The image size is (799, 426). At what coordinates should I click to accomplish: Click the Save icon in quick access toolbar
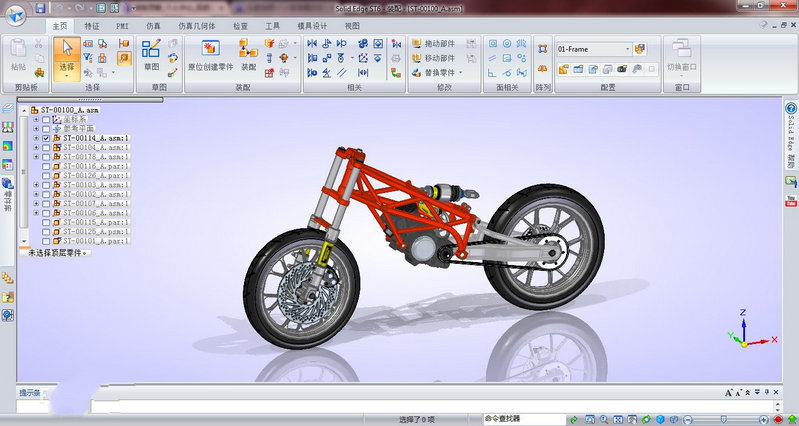click(x=40, y=8)
